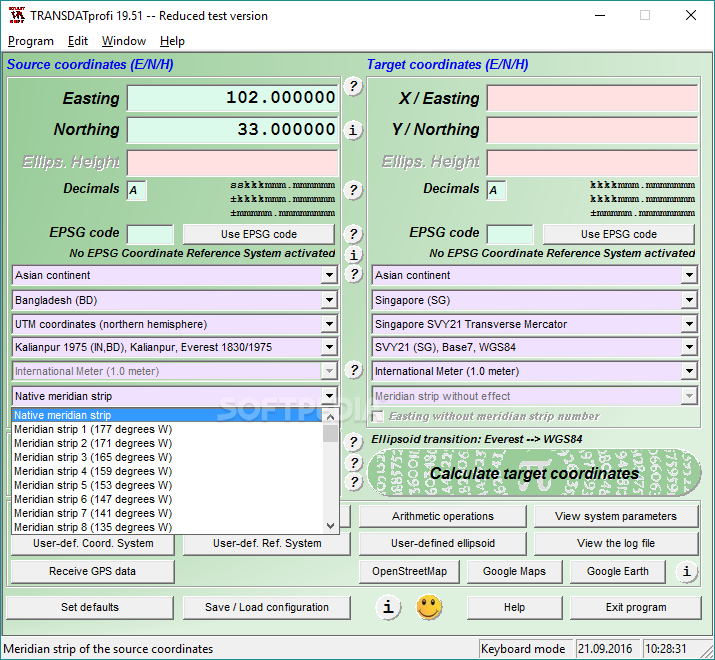Click the info icon left of the smiley
The height and width of the screenshot is (660, 715).
point(388,607)
